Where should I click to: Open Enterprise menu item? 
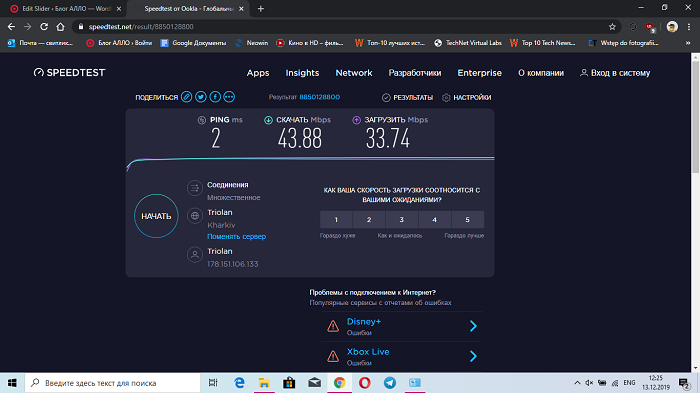point(479,73)
